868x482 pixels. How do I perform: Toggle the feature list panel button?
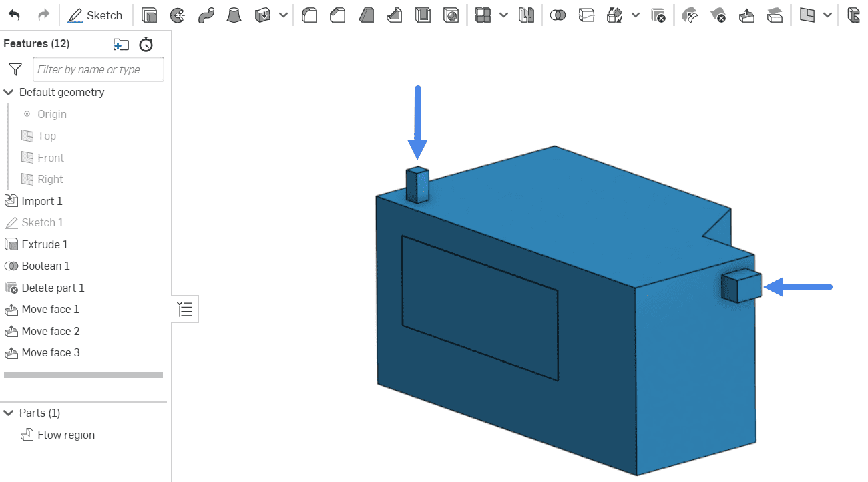coord(185,309)
